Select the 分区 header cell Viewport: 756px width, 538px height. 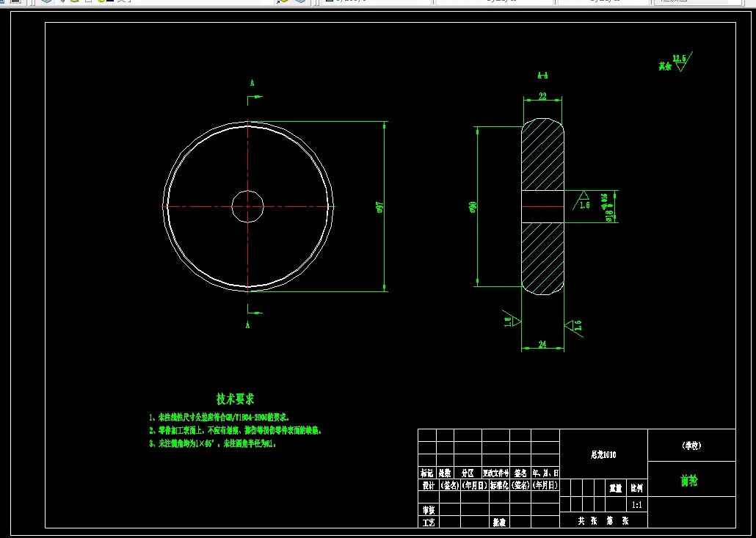pos(468,473)
